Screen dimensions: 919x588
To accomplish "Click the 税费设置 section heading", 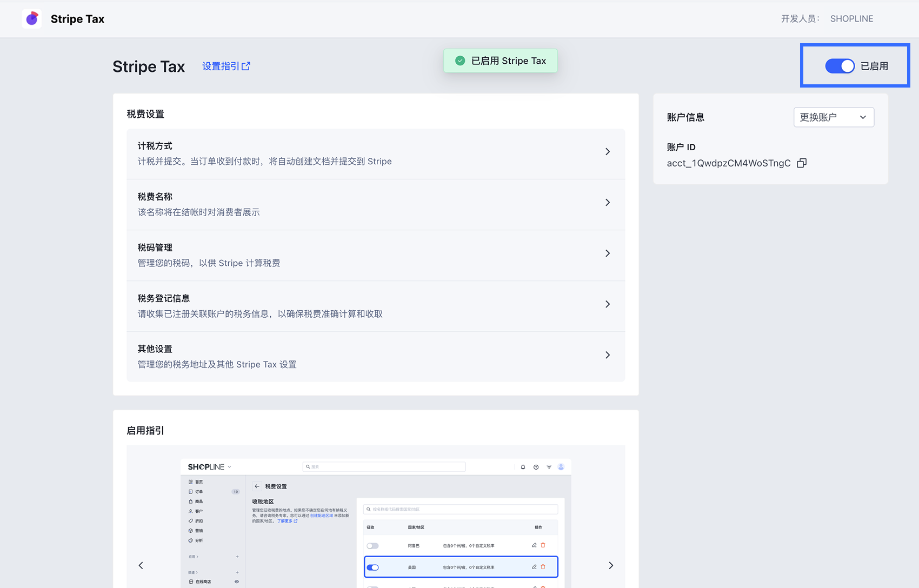I will click(145, 114).
